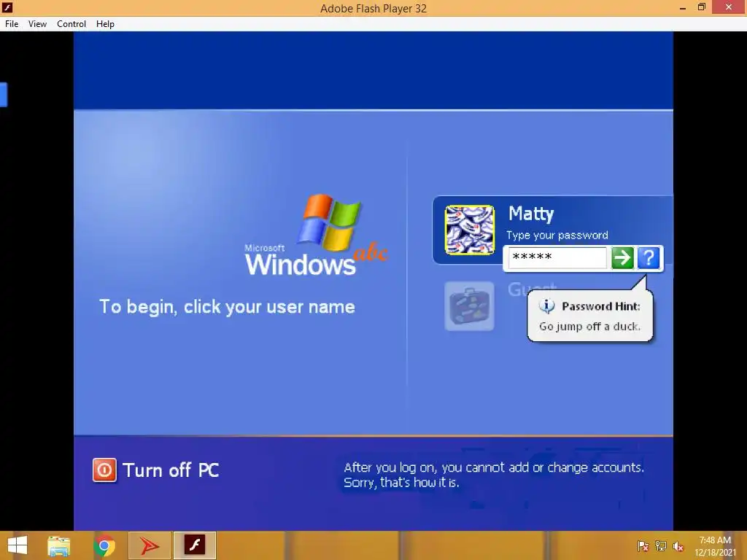Open the taskbar clock showing 7:48 AM
The height and width of the screenshot is (560, 747).
[715, 546]
